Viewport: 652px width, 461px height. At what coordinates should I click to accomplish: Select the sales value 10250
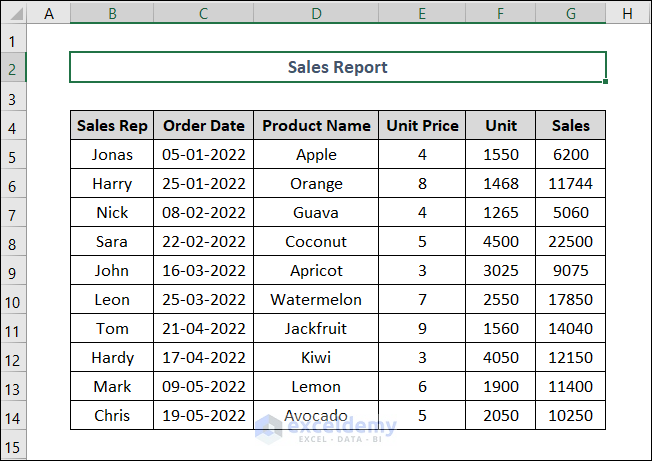tap(570, 416)
